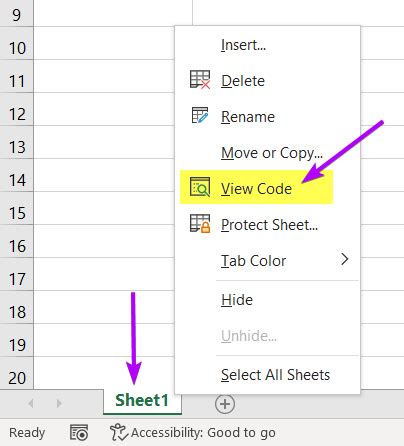Select the Select All Sheets option

275,375
